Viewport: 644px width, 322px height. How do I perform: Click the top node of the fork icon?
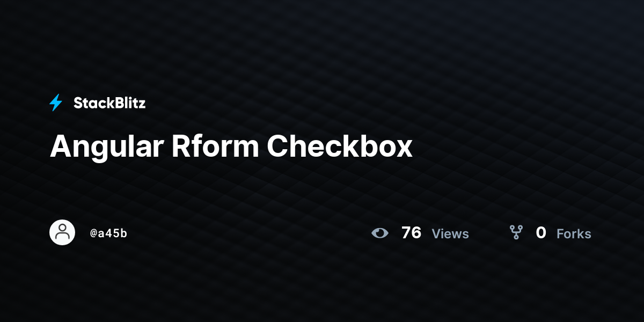point(516,228)
